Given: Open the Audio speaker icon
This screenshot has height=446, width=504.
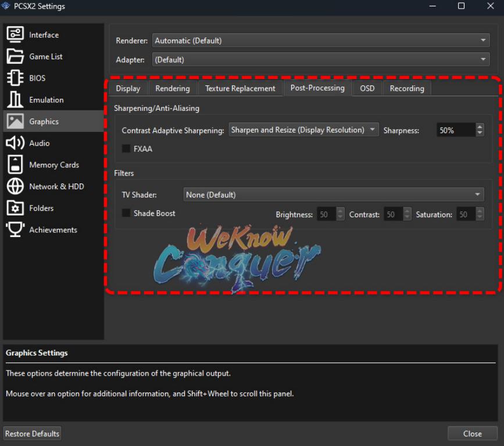Looking at the screenshot, I should tap(15, 143).
